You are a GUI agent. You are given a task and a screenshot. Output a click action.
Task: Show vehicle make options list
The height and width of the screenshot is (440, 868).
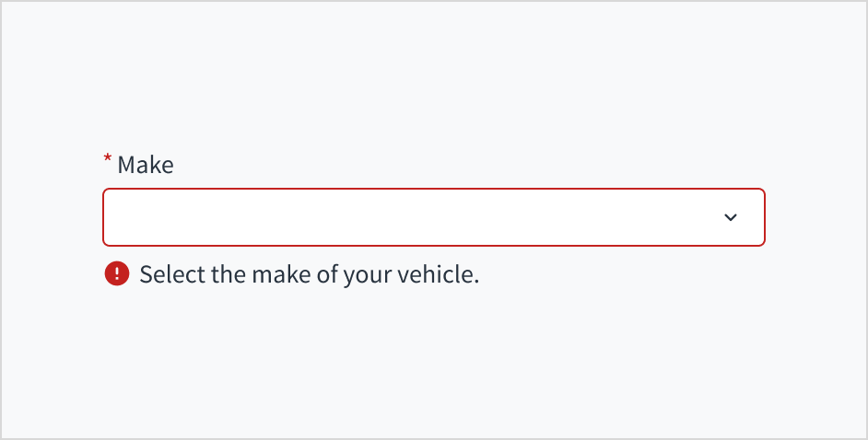433,217
